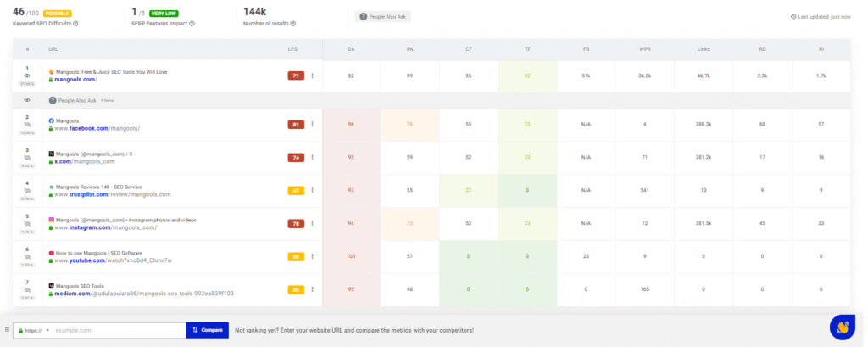This screenshot has height=347, width=868.
Task: Click the blue Compare button
Action: (x=207, y=330)
